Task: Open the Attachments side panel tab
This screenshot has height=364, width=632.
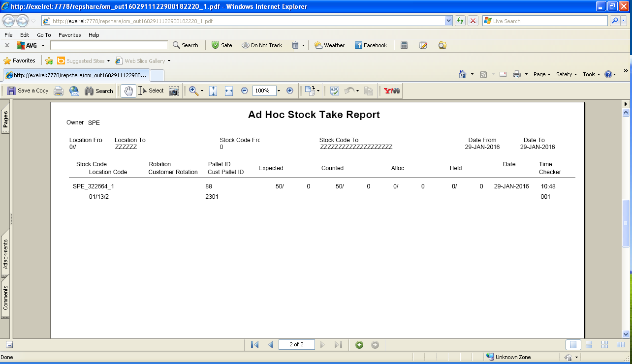Action: coord(6,253)
